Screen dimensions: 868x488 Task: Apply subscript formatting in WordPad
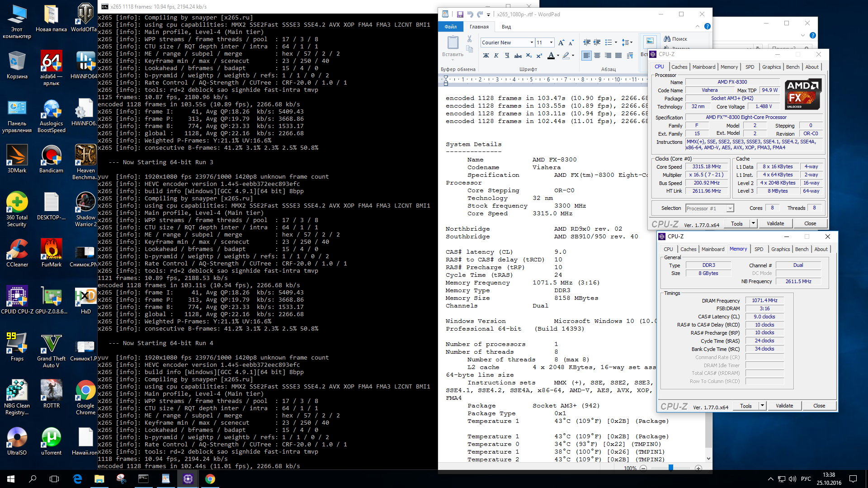(529, 56)
